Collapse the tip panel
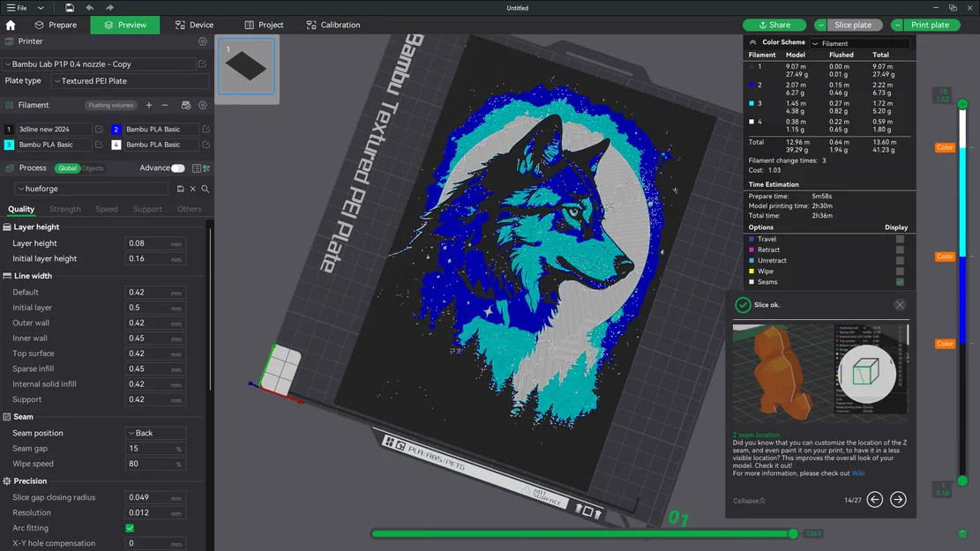 [750, 501]
